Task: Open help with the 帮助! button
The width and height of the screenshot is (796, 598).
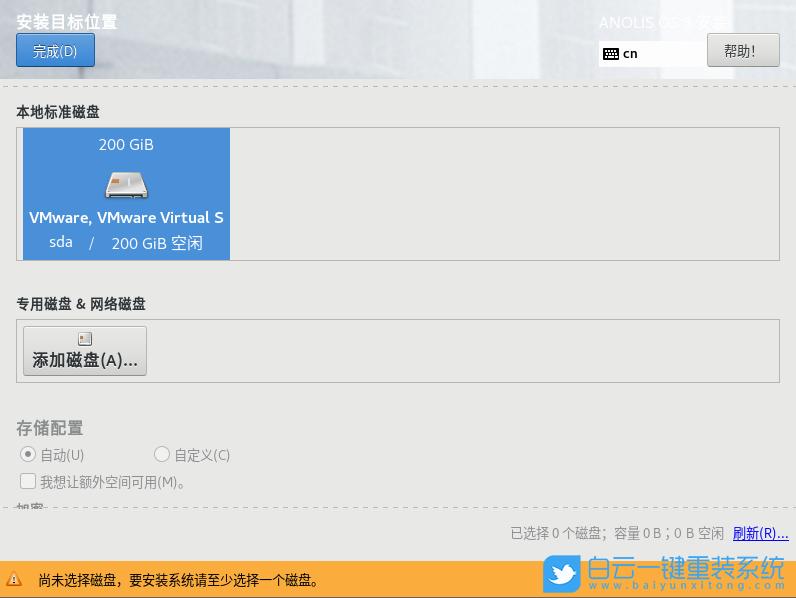Action: pos(742,51)
